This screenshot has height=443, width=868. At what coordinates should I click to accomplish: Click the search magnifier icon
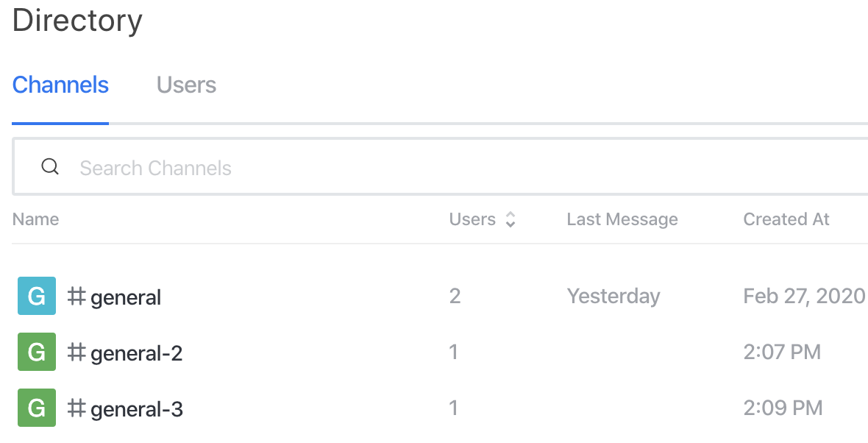50,166
